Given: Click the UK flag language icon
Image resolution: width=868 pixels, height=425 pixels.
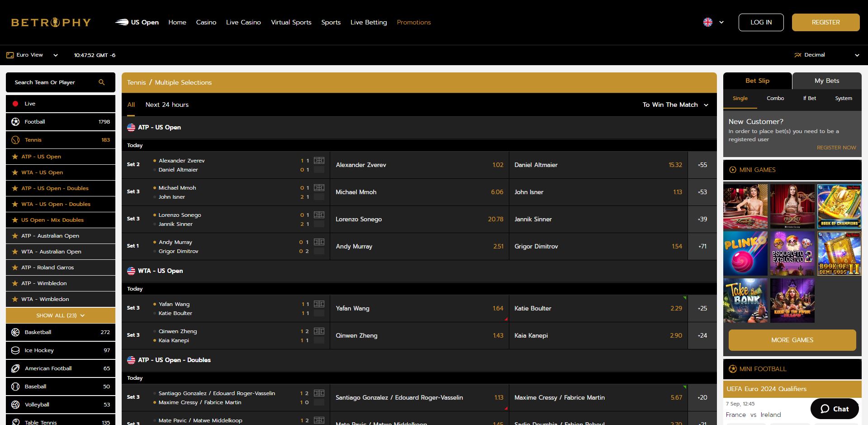Looking at the screenshot, I should pyautogui.click(x=708, y=22).
